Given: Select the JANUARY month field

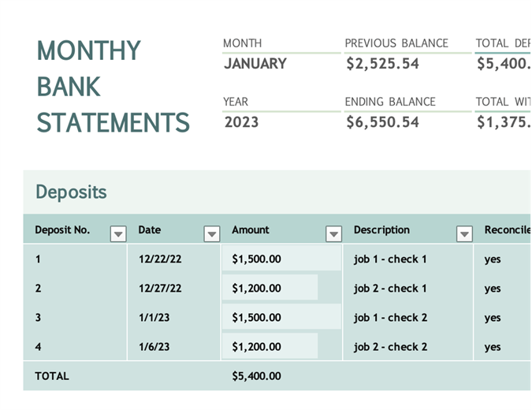Looking at the screenshot, I should [x=255, y=64].
